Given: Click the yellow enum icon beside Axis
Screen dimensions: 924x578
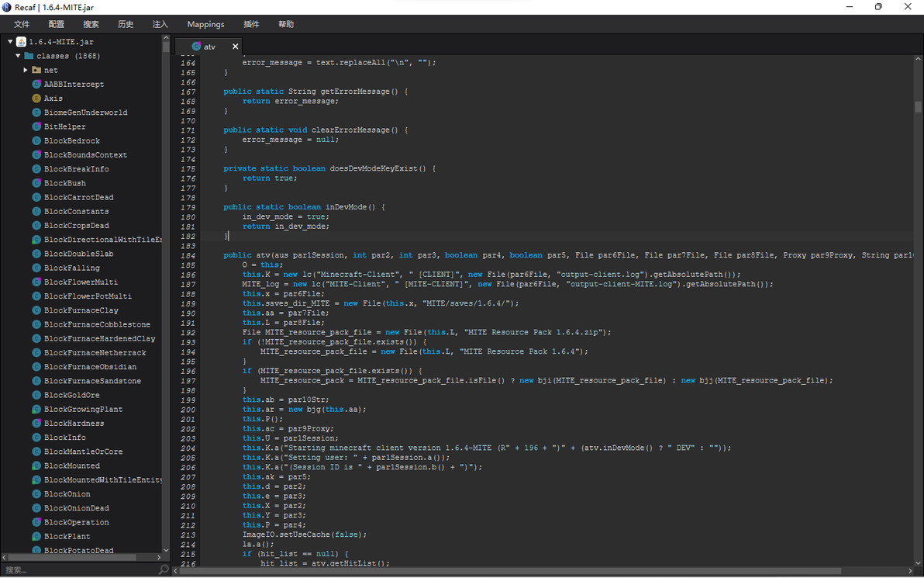Looking at the screenshot, I should [x=36, y=99].
